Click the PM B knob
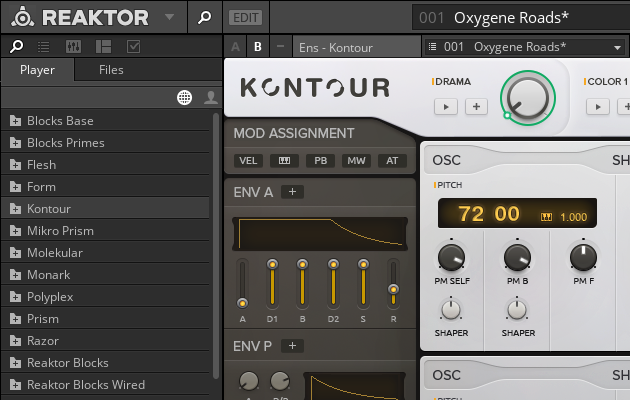The height and width of the screenshot is (400, 630). tap(517, 257)
